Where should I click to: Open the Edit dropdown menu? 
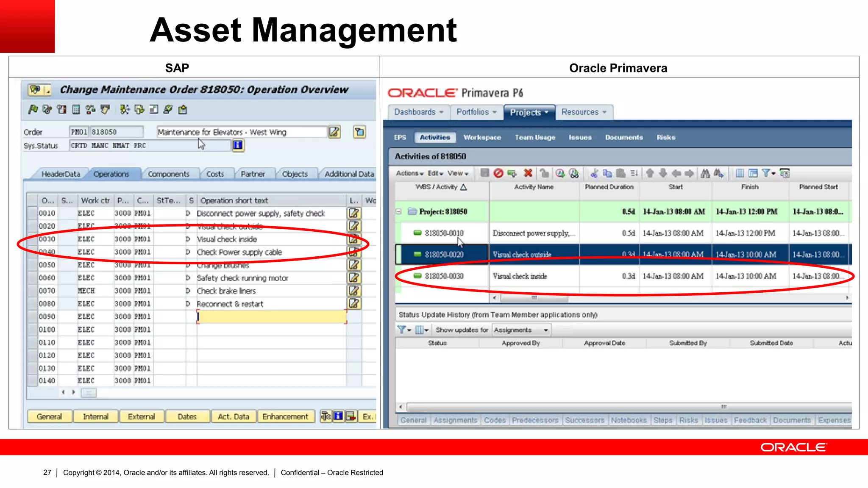coord(435,173)
